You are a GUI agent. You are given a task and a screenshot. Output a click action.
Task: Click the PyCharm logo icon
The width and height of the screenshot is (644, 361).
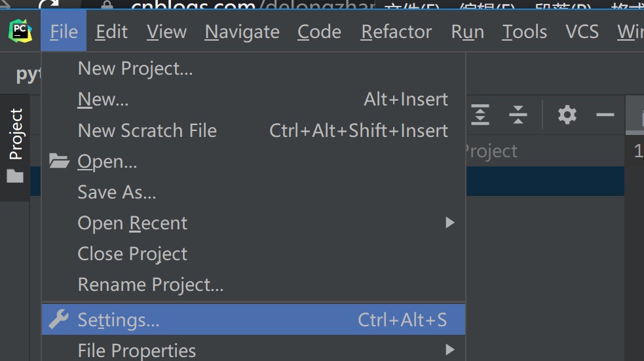click(20, 31)
